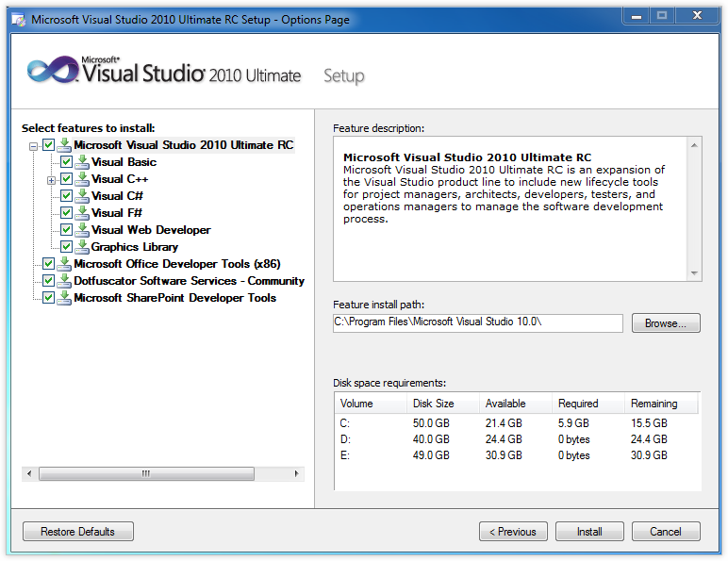Click the Available column header
The width and height of the screenshot is (728, 561).
516,404
